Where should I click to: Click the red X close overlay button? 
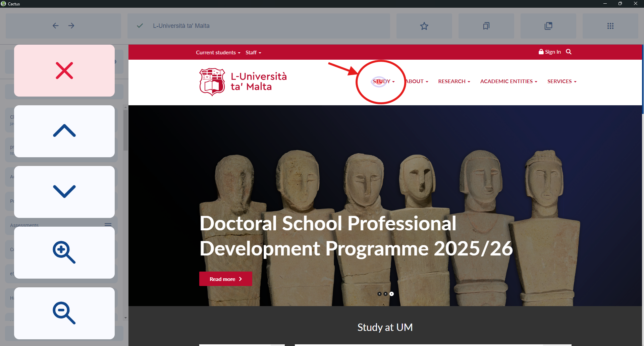click(64, 71)
